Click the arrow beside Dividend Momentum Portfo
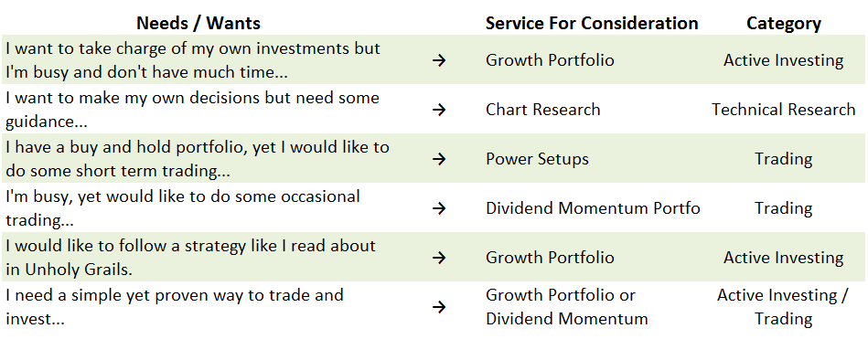868x339 pixels. click(x=439, y=208)
